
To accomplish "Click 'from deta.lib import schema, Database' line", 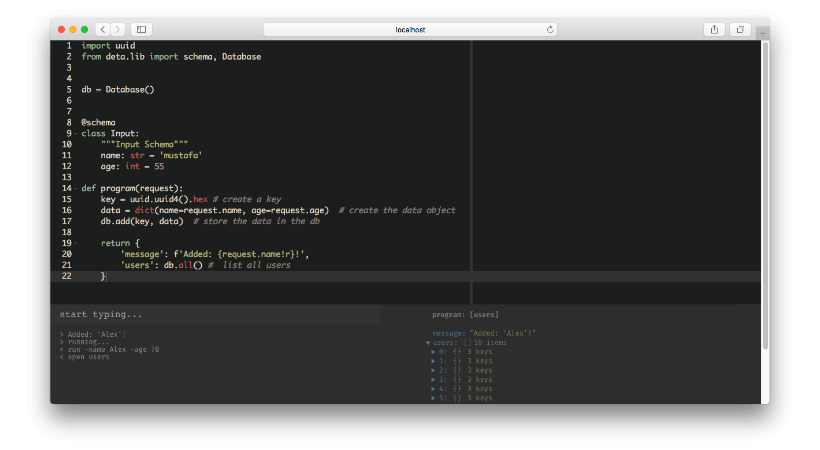I will coord(171,57).
